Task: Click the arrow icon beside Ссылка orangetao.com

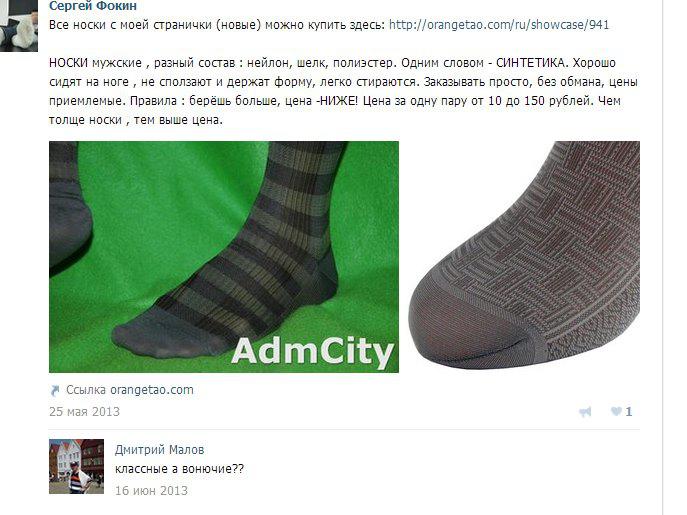Action: click(x=55, y=390)
